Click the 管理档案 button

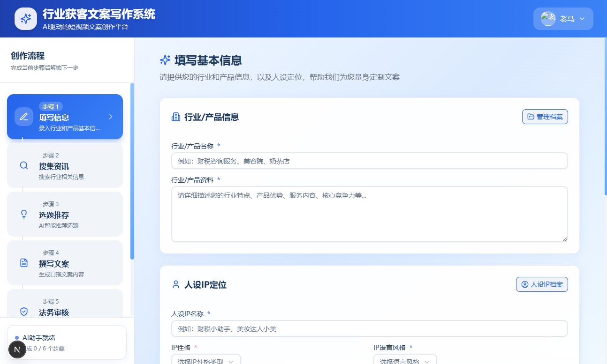coord(545,117)
